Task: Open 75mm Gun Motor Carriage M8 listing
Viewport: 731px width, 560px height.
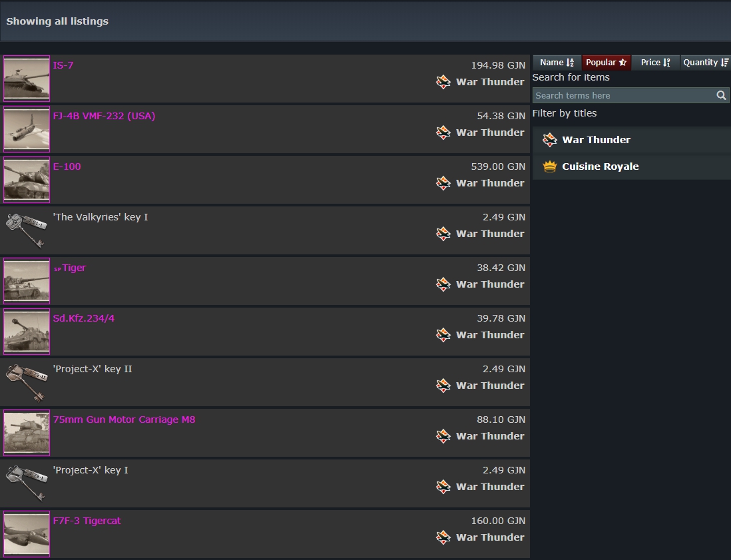Action: tap(124, 420)
